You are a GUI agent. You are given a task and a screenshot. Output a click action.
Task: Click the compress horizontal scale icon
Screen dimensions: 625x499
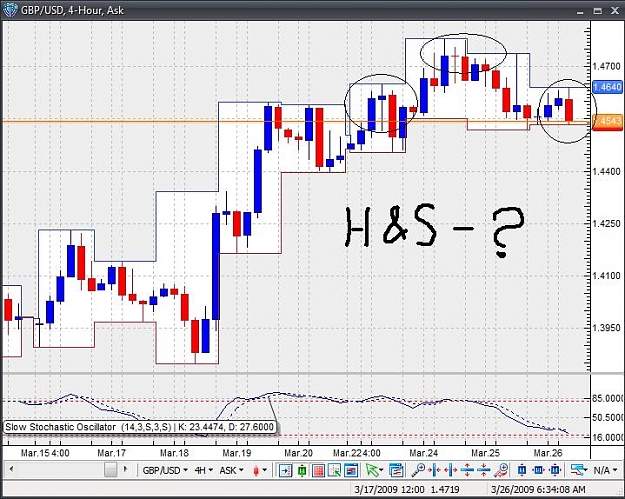coord(434,470)
